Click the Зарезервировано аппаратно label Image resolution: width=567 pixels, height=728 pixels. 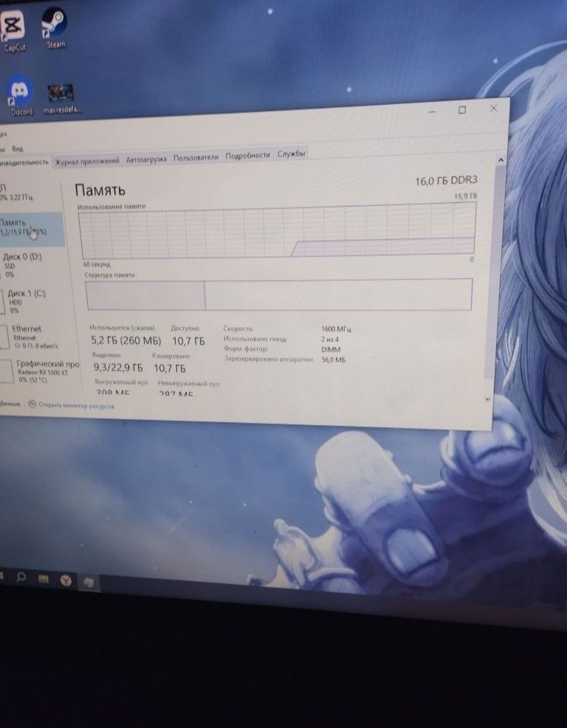tap(269, 359)
